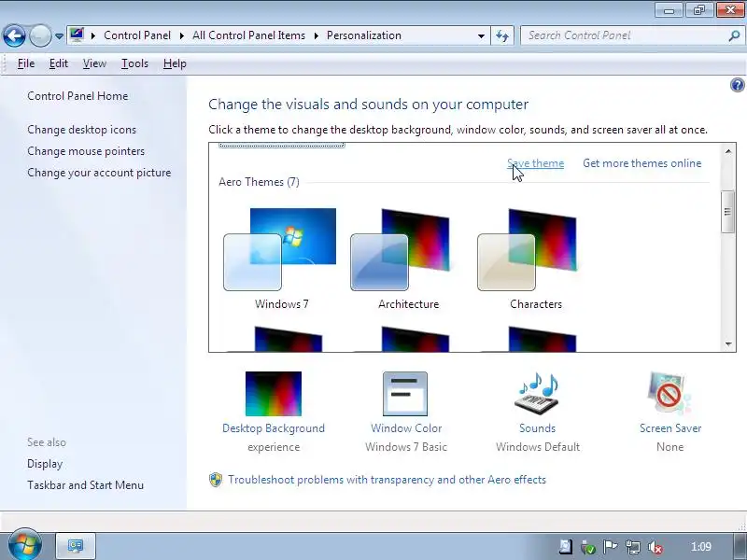Click the muted volume tray icon
The height and width of the screenshot is (560, 747).
point(655,547)
